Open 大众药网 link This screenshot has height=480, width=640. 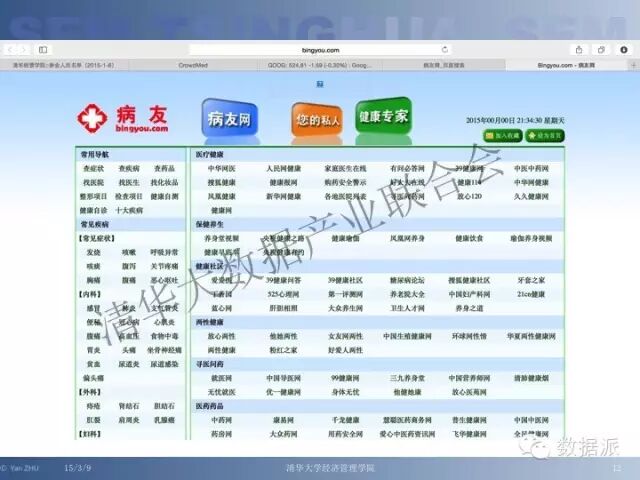click(284, 434)
